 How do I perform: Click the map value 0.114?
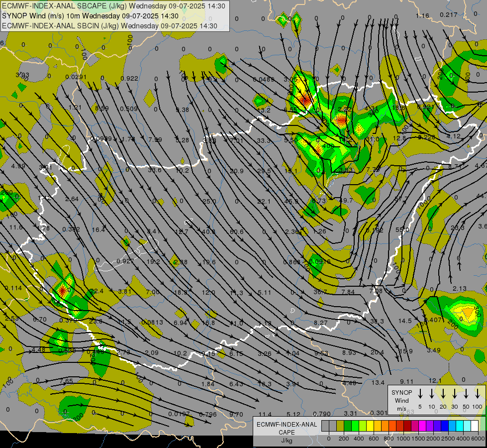pyautogui.click(x=13, y=288)
